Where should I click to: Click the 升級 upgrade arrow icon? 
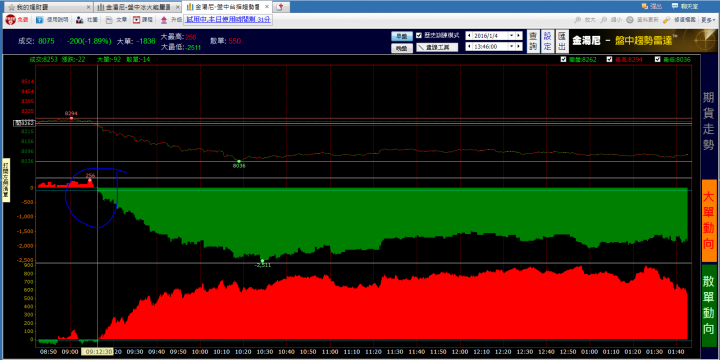[x=164, y=20]
